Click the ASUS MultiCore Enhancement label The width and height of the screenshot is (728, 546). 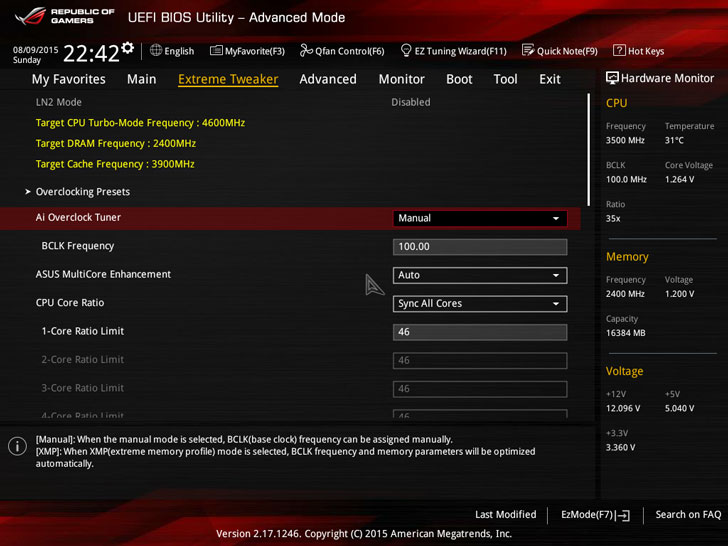(103, 274)
